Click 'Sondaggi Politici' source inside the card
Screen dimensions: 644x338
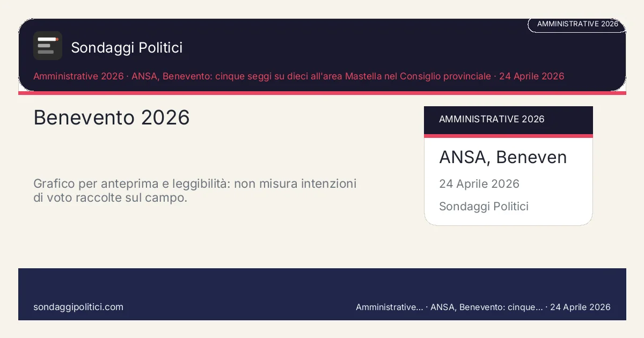coord(484,207)
